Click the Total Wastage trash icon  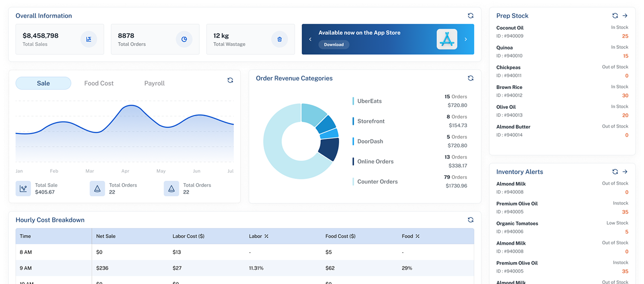coord(279,39)
